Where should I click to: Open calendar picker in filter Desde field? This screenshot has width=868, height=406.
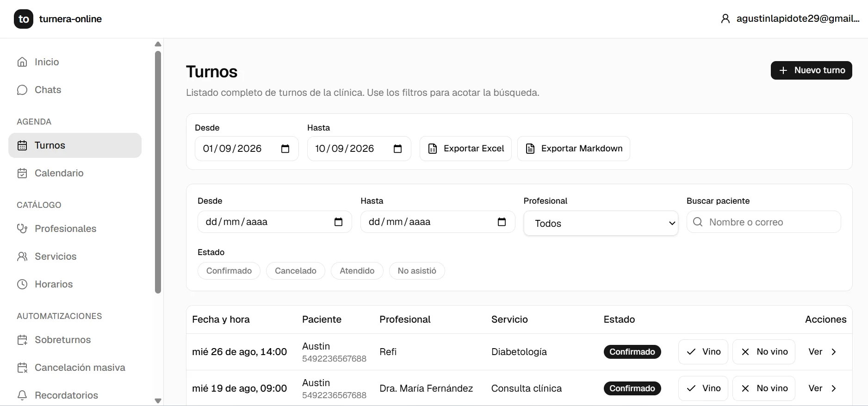click(x=339, y=222)
